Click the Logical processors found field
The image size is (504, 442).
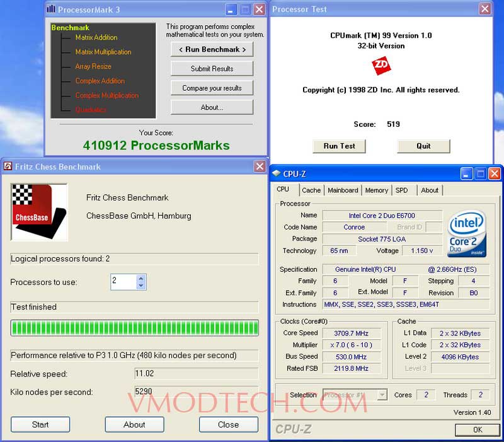click(135, 259)
